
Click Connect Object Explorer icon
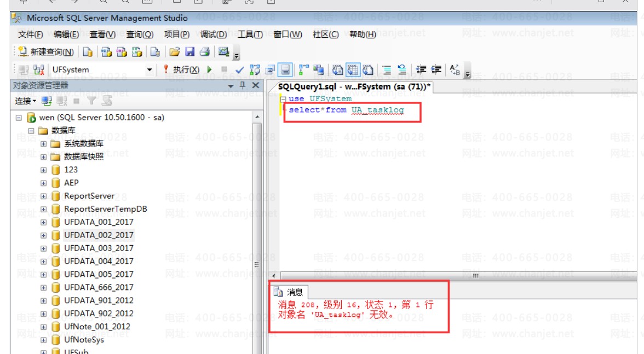[47, 101]
